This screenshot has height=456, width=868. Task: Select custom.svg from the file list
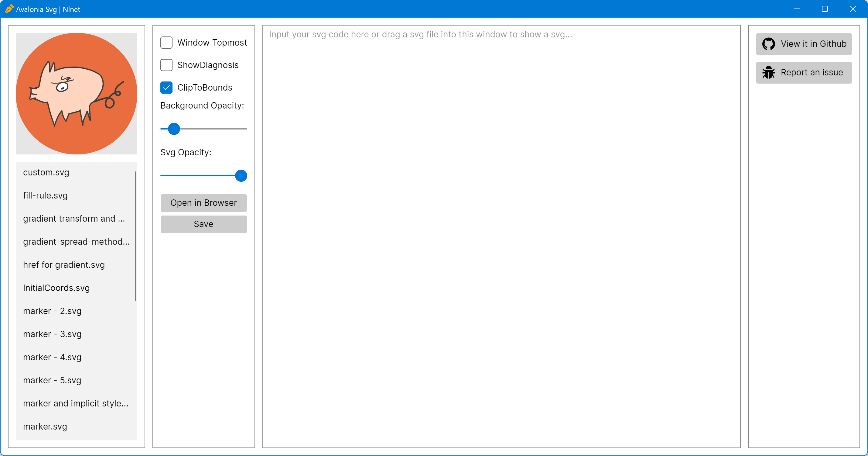(46, 172)
